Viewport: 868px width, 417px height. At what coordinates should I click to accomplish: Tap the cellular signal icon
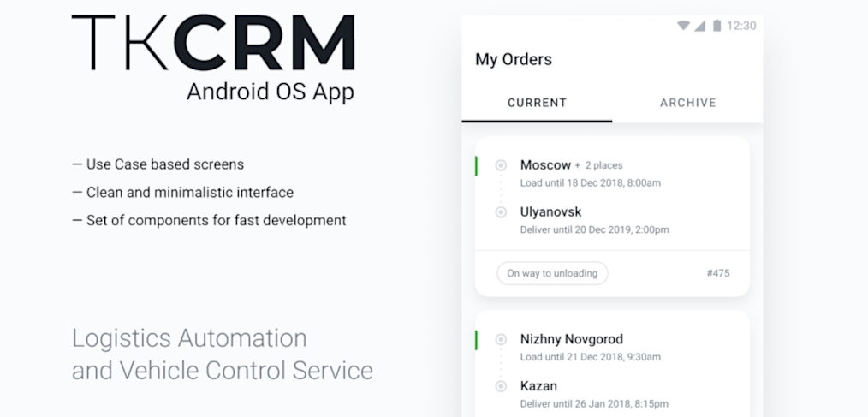[699, 26]
